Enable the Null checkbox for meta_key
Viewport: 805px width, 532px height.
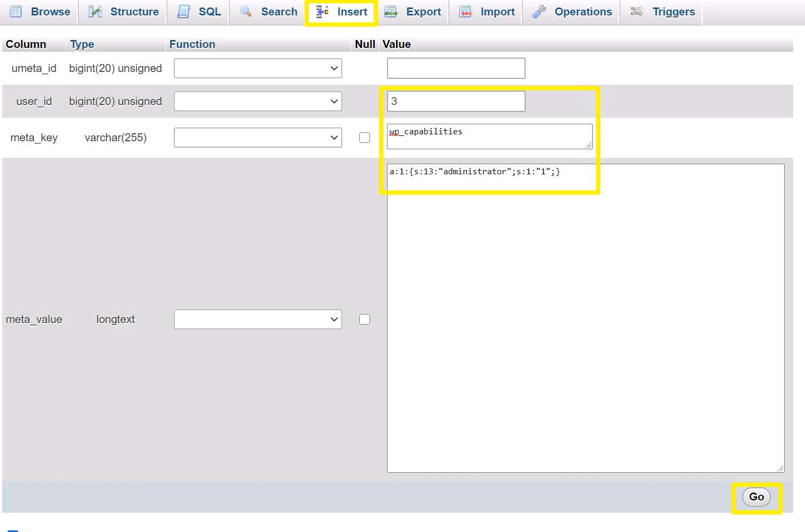[365, 137]
